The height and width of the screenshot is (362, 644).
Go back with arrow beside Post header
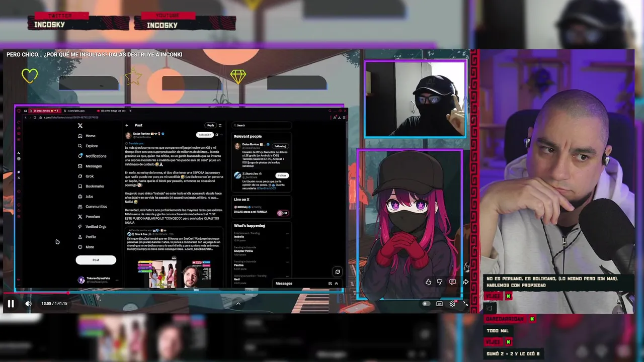[x=127, y=125]
